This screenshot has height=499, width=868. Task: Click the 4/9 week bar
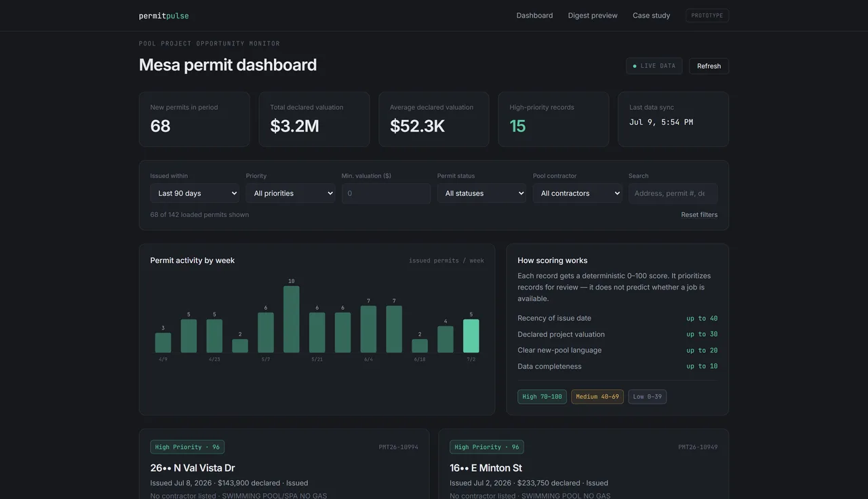pyautogui.click(x=163, y=343)
